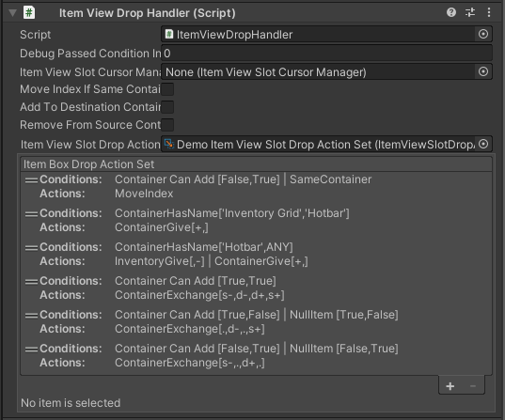This screenshot has width=505, height=420.
Task: Click the Demo Action Set asset icon
Action: click(x=169, y=144)
